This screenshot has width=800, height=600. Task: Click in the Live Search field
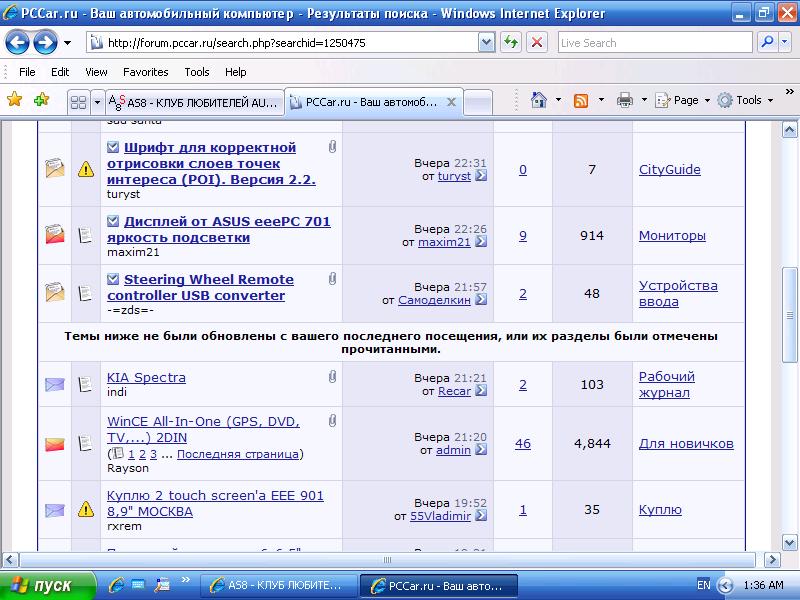coord(653,43)
